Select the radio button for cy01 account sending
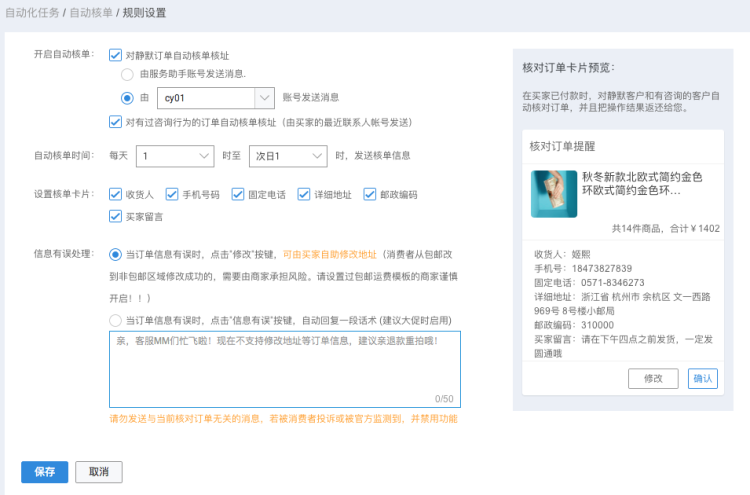 click(127, 98)
